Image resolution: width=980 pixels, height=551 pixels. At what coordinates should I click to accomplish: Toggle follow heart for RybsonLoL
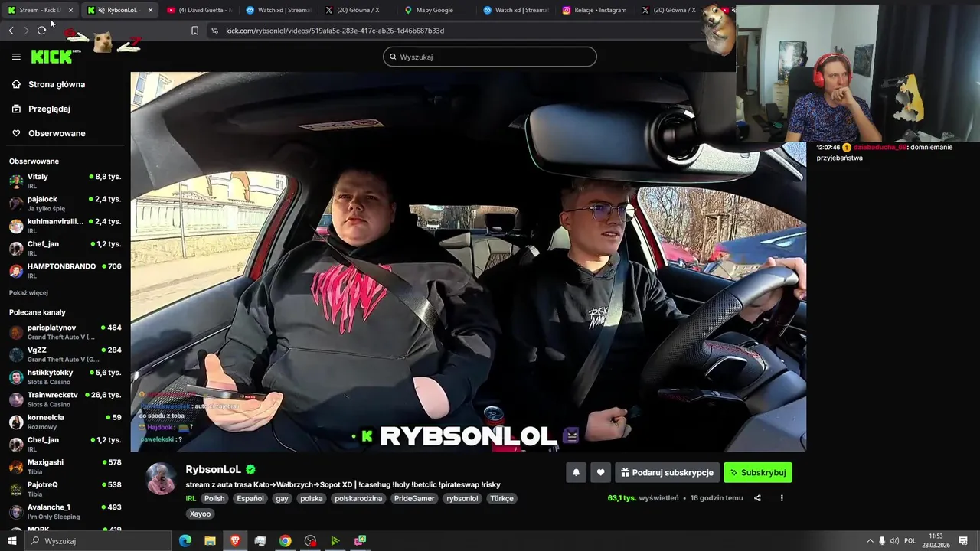pos(600,472)
